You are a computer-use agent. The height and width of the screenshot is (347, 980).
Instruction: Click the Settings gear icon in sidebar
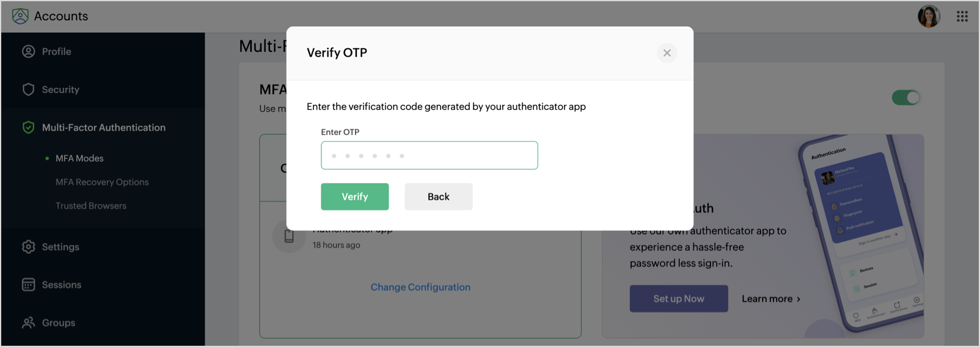(29, 247)
